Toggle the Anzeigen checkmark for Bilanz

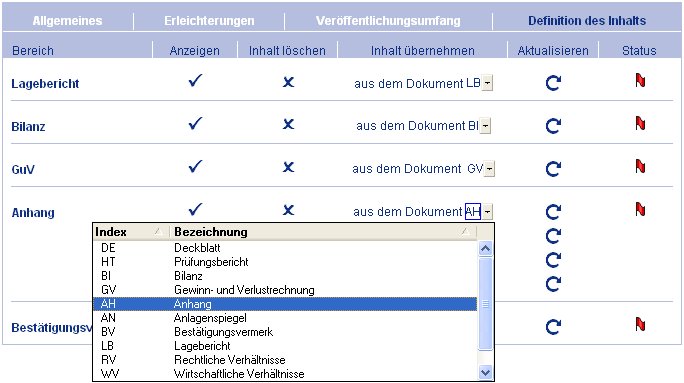pos(195,123)
